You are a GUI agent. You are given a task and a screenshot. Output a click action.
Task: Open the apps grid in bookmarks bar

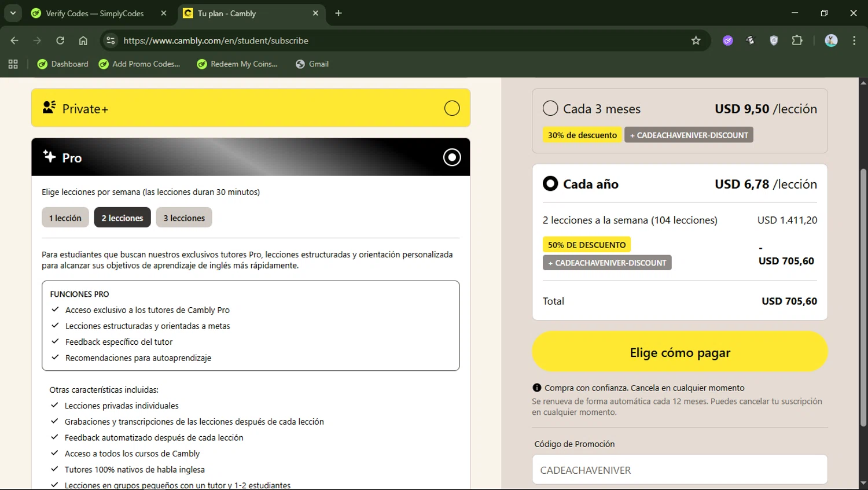(13, 64)
